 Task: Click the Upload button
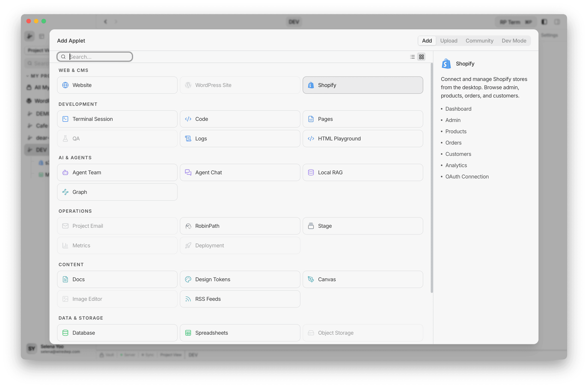[x=449, y=40]
